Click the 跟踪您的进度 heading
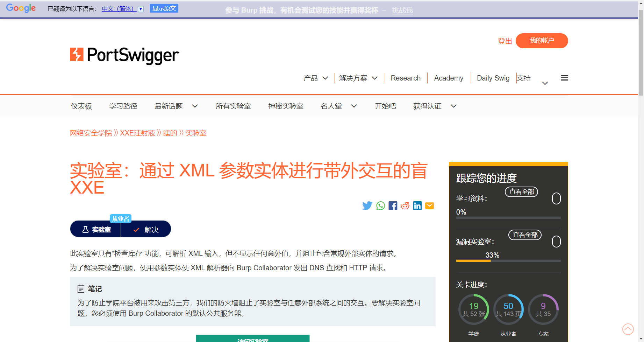The image size is (644, 342). 486,178
